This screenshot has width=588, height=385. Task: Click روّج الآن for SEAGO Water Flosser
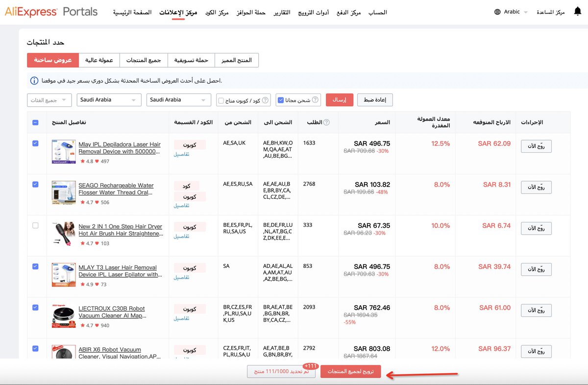(x=536, y=187)
